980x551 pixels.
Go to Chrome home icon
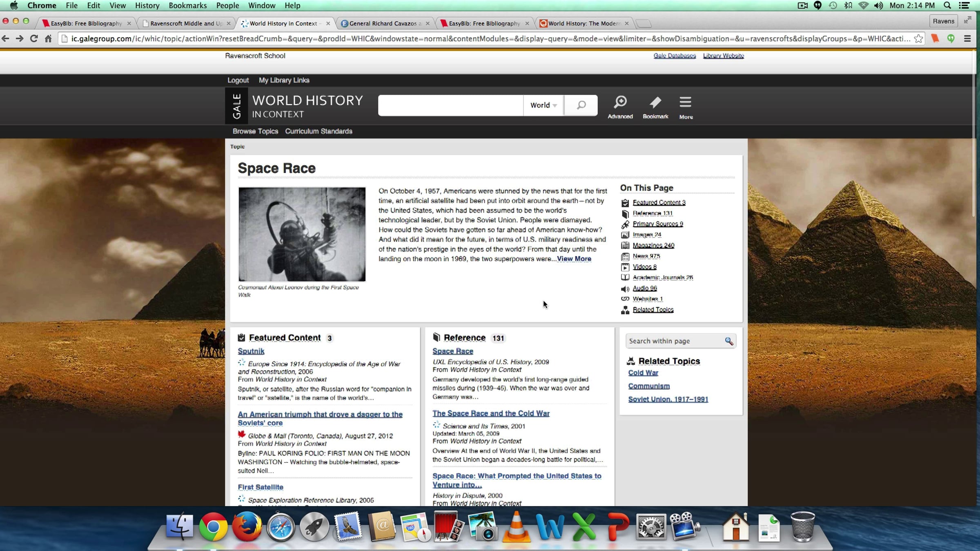point(48,39)
